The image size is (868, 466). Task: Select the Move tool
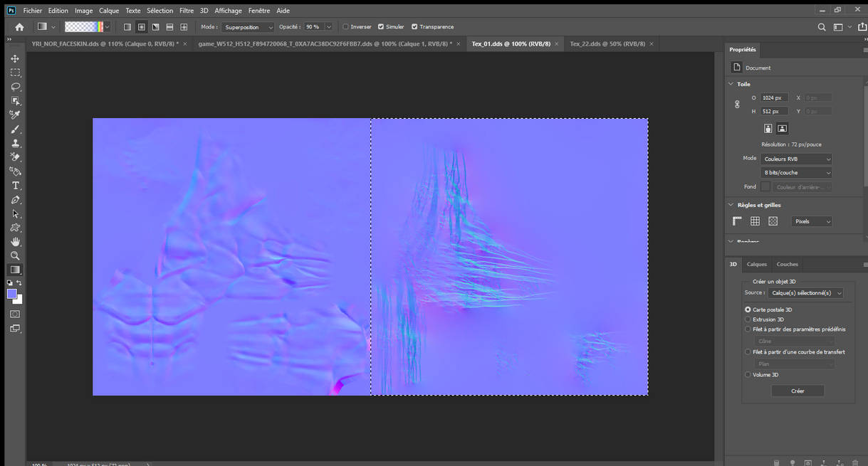(x=15, y=58)
